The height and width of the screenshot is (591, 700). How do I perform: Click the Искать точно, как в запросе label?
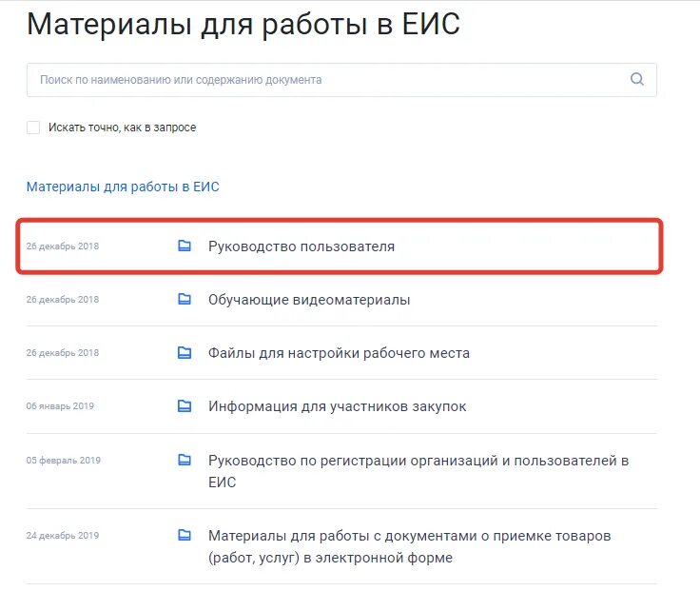(123, 128)
